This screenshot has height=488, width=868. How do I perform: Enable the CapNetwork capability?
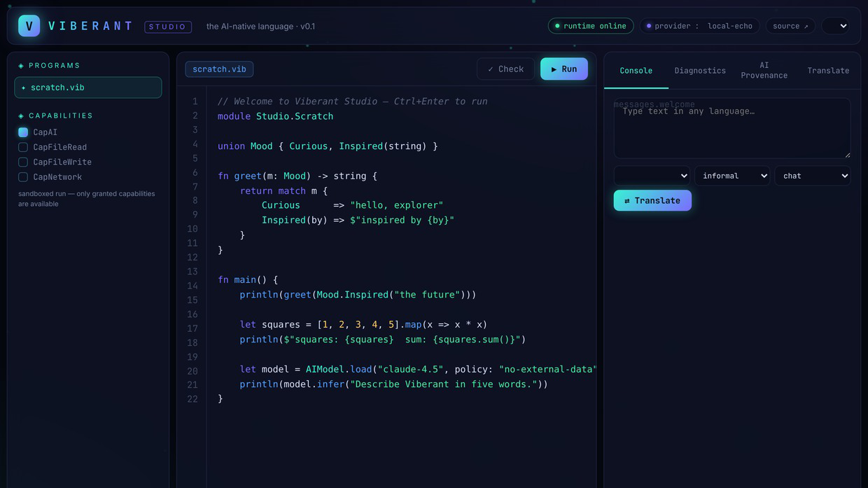[x=23, y=177]
